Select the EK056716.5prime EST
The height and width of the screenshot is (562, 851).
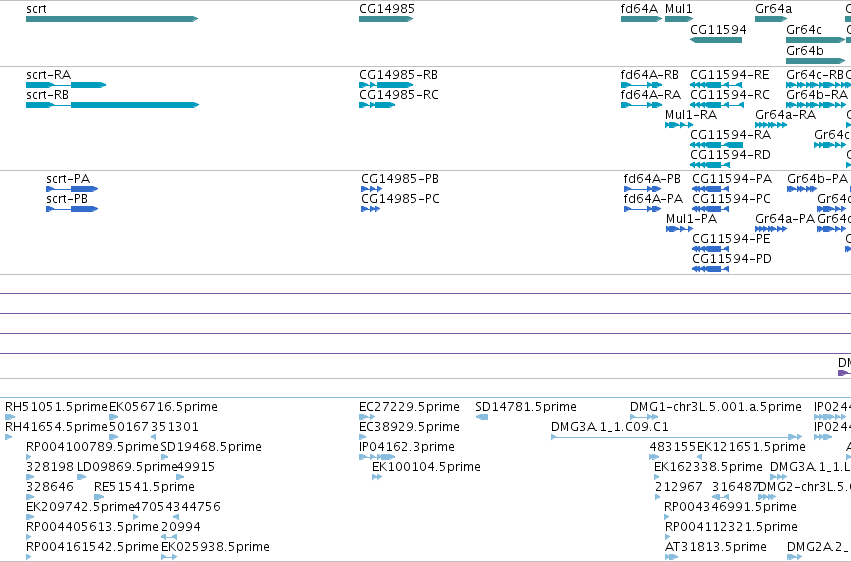[x=113, y=417]
